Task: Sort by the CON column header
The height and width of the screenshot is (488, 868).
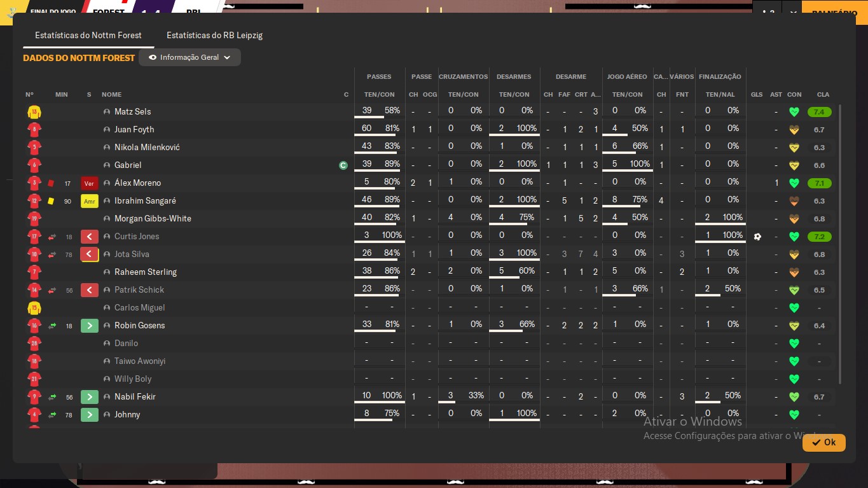Action: tap(794, 95)
